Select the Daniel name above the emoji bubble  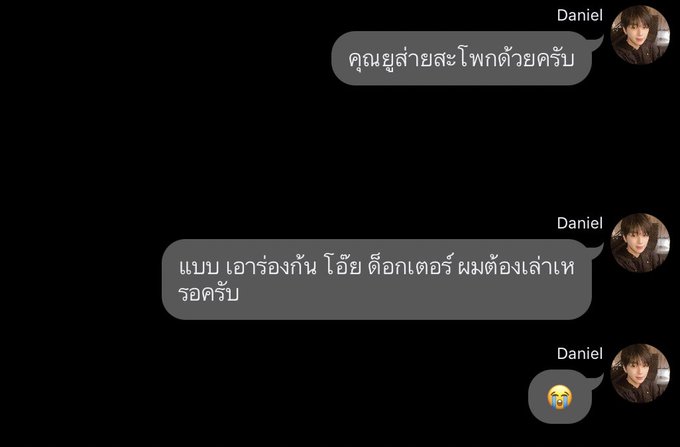580,353
